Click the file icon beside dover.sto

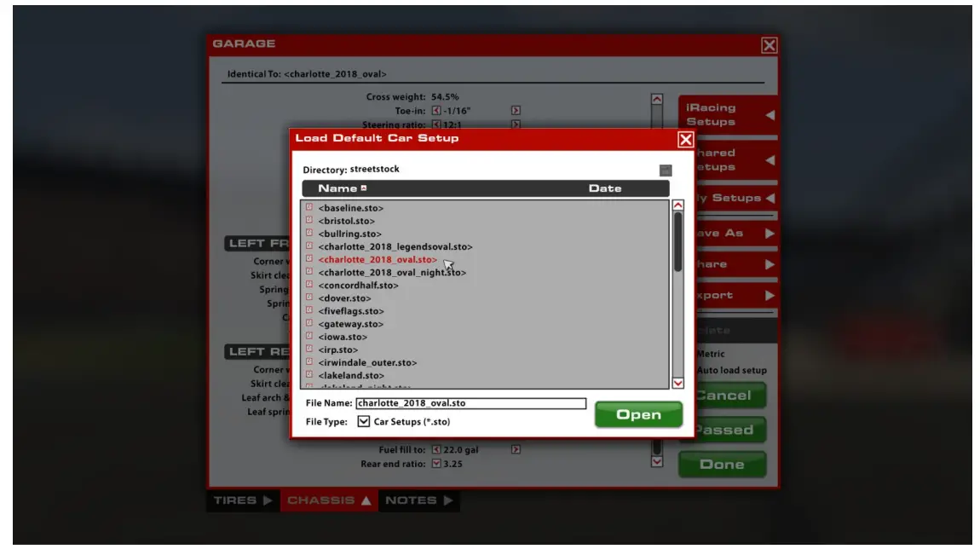(308, 297)
